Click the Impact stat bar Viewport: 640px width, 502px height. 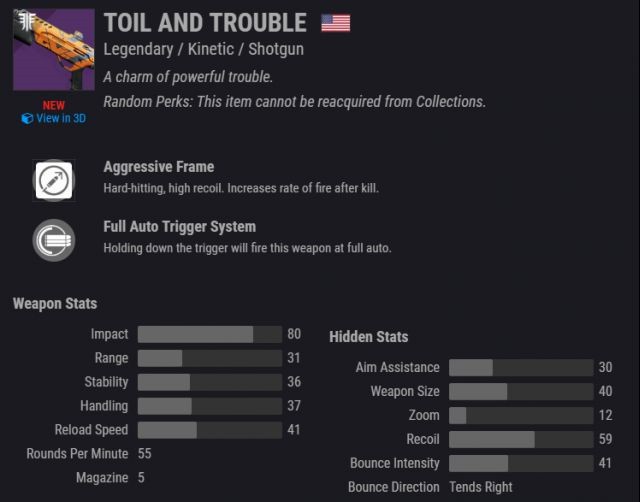210,334
